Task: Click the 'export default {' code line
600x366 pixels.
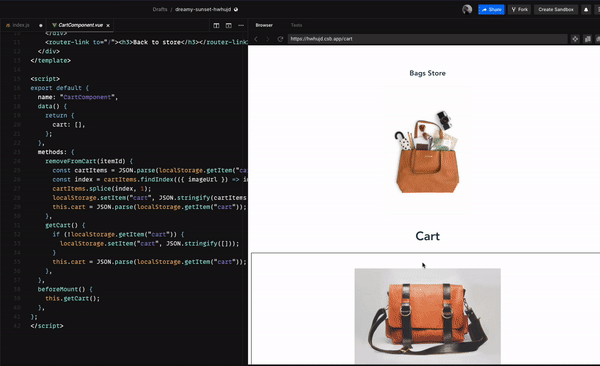Action: [59, 88]
